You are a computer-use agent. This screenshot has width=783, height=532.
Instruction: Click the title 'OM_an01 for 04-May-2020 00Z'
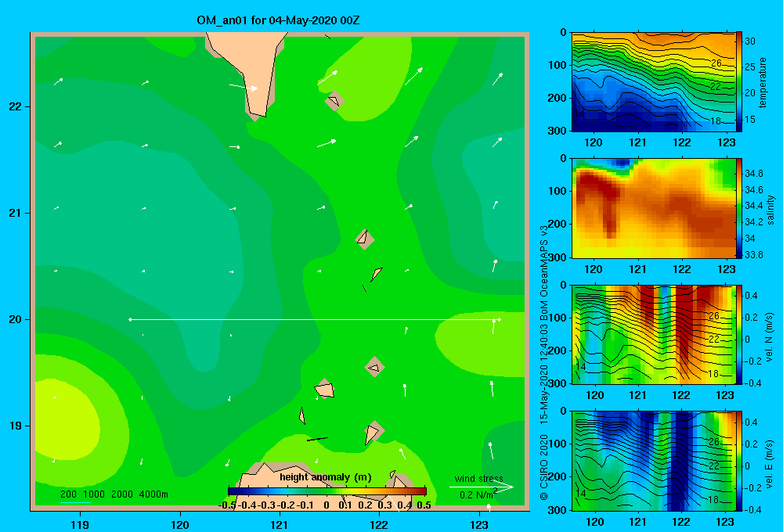tap(278, 20)
